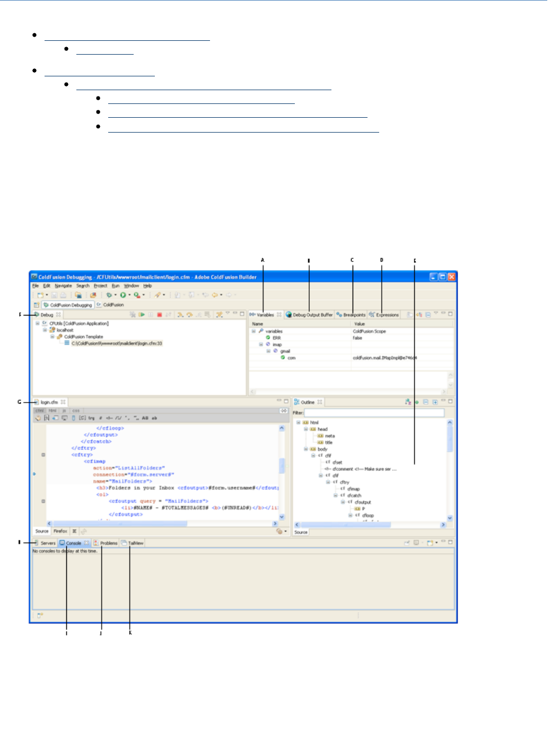Switch to the Expressions tab

(384, 314)
